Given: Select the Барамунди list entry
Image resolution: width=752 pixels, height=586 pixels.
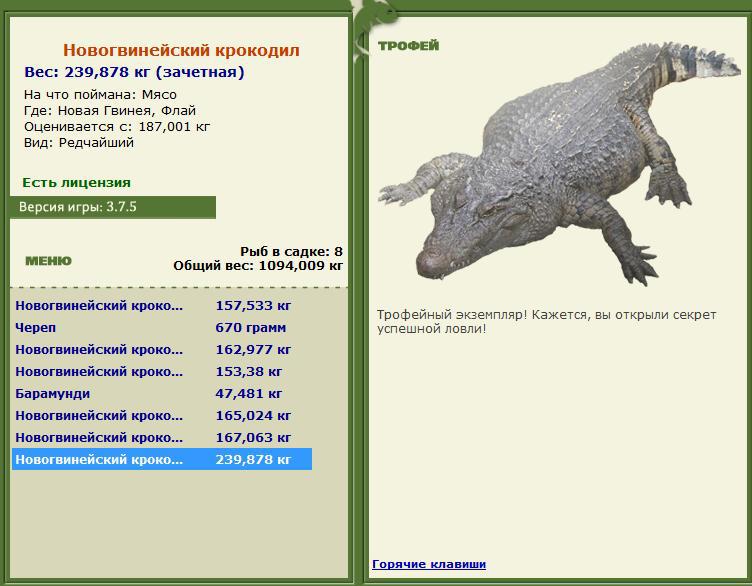Looking at the screenshot, I should point(162,394).
